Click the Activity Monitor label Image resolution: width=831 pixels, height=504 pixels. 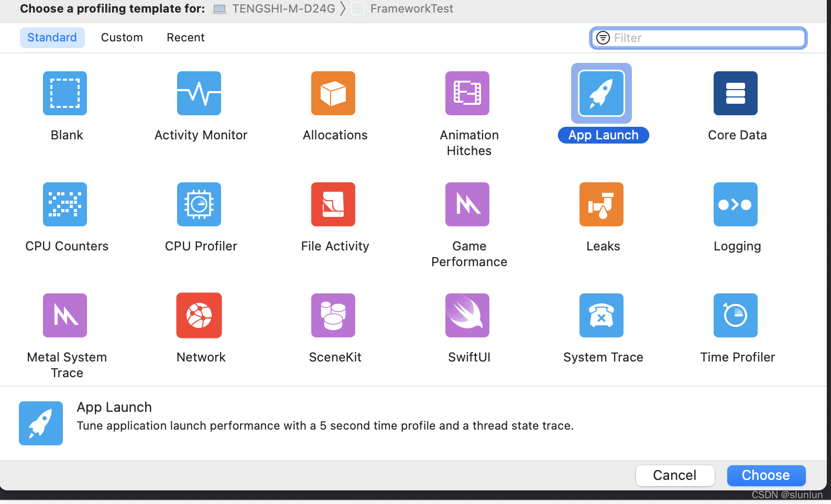(201, 135)
